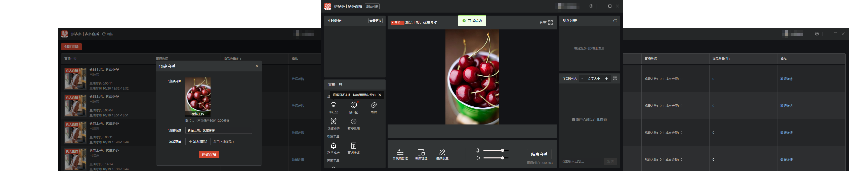
Task: Open the 营销神器 marketing tool
Action: 353,148
